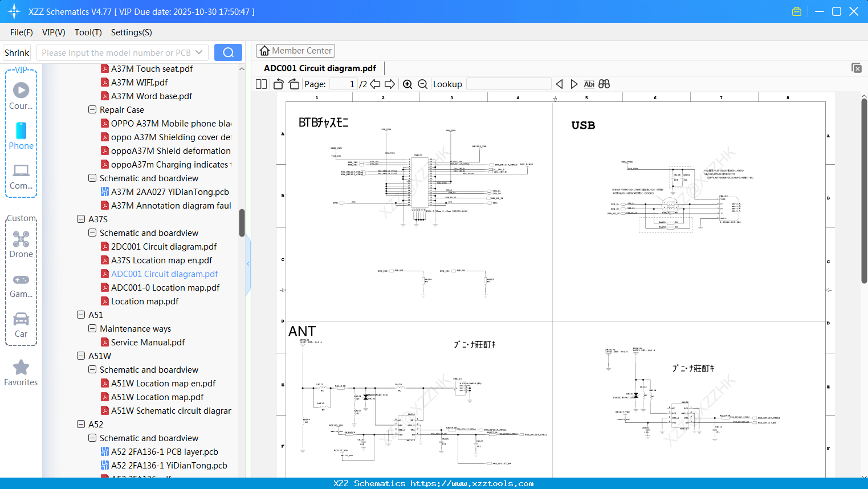
Task: Open Service Manual.pdf
Action: pyautogui.click(x=148, y=342)
